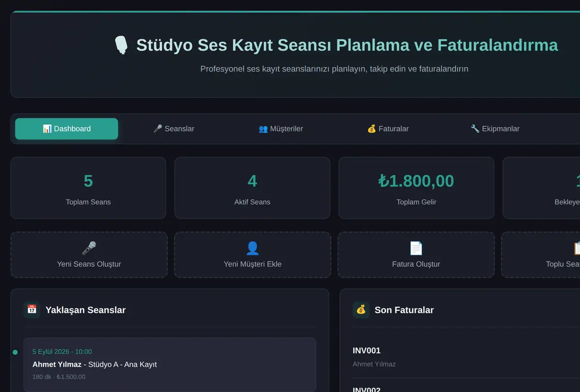Screen dimensions: 580x392
Task: Click the session date 5 Eylül 2026 - 10:00
Action: point(62,351)
